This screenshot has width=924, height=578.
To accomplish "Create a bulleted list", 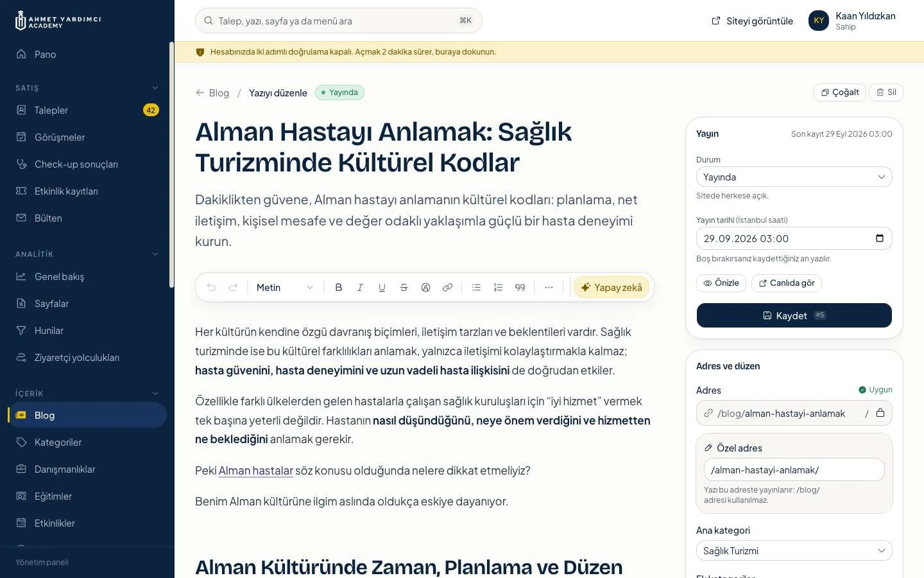I will point(476,288).
